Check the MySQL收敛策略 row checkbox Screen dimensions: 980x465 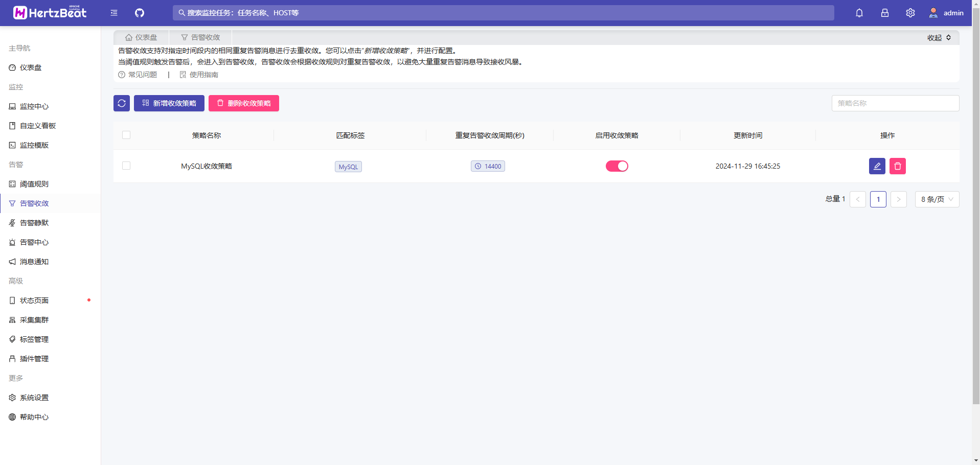pyautogui.click(x=126, y=166)
